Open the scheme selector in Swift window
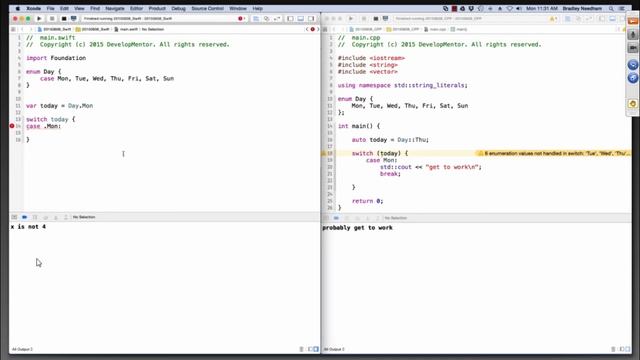 pos(64,18)
